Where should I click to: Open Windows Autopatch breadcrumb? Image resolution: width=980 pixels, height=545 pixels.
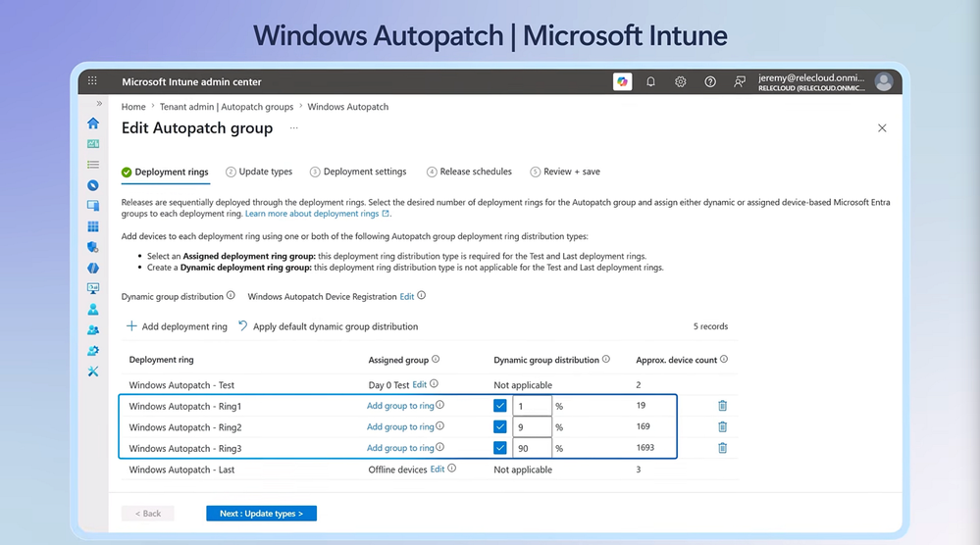coord(348,107)
